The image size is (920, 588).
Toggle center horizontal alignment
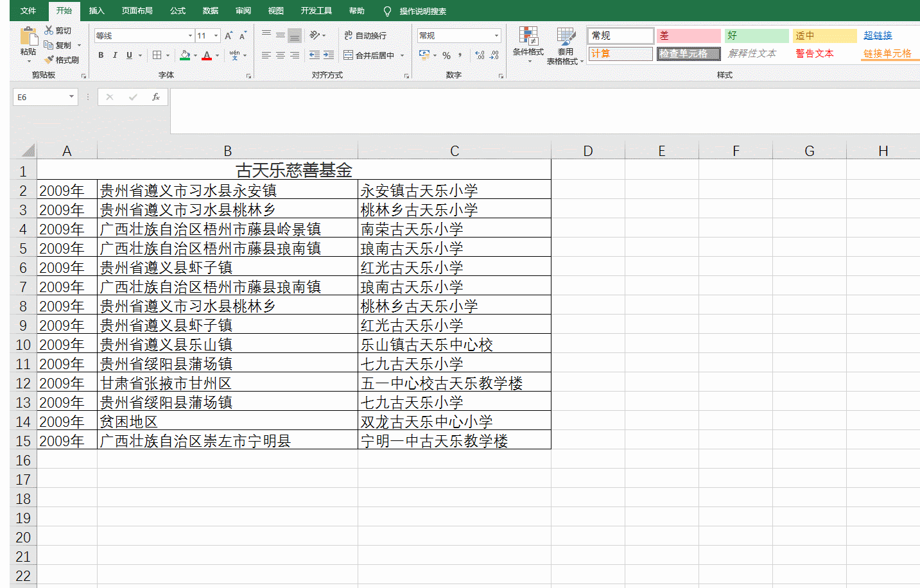(x=281, y=55)
